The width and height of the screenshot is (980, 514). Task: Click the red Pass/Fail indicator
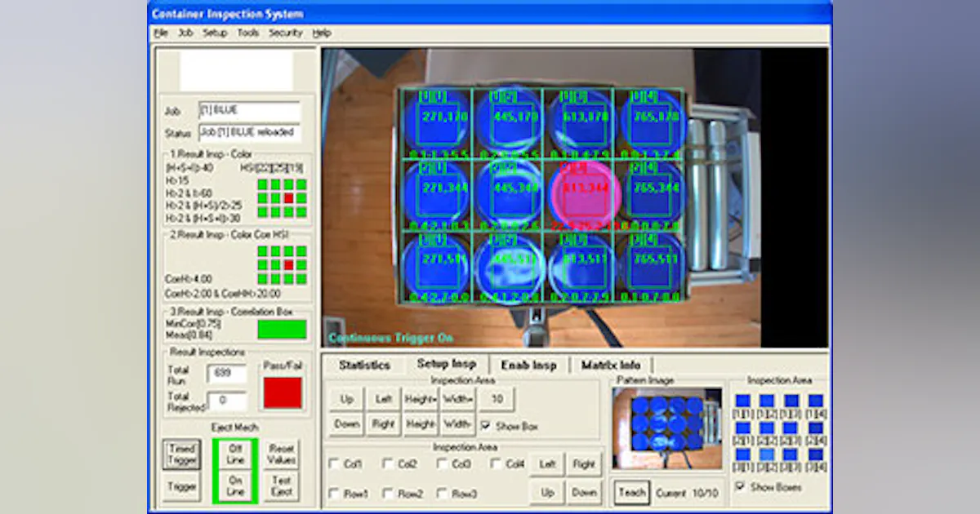(x=283, y=392)
